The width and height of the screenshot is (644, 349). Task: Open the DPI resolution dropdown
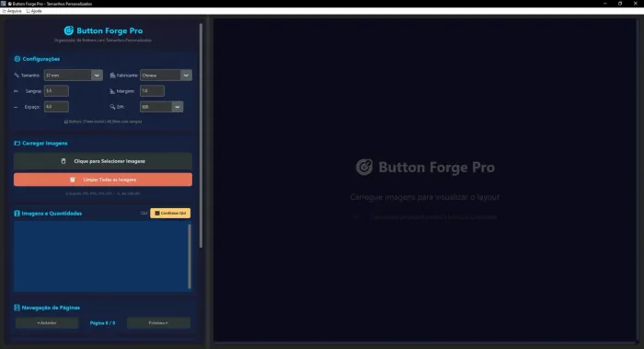coord(161,107)
